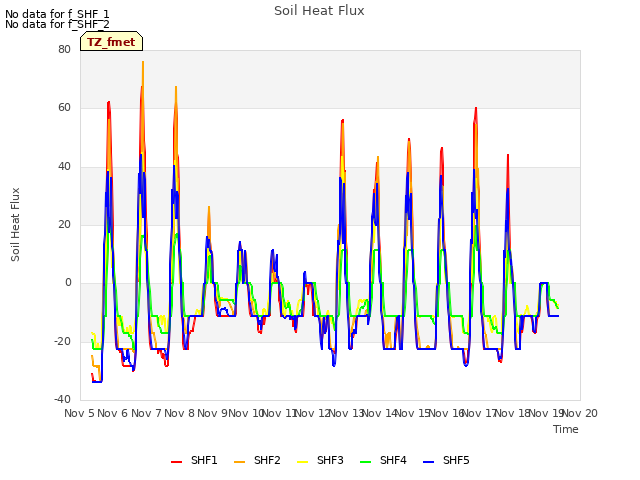Click the 'No data for f_SHF_2' message
Image resolution: width=640 pixels, height=480 pixels.
coord(57,24)
